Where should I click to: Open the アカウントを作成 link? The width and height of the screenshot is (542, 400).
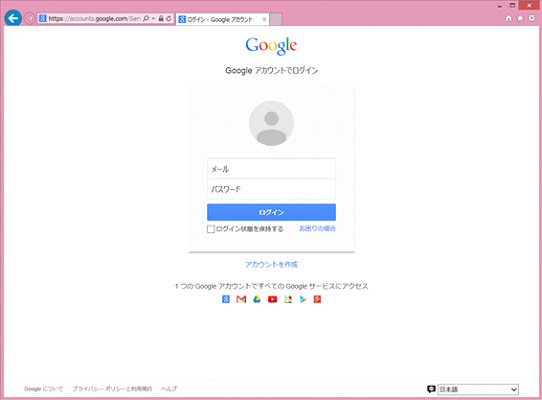tap(271, 264)
